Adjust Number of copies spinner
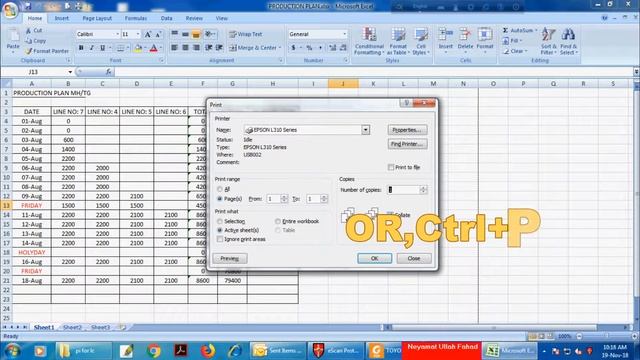 (423, 190)
